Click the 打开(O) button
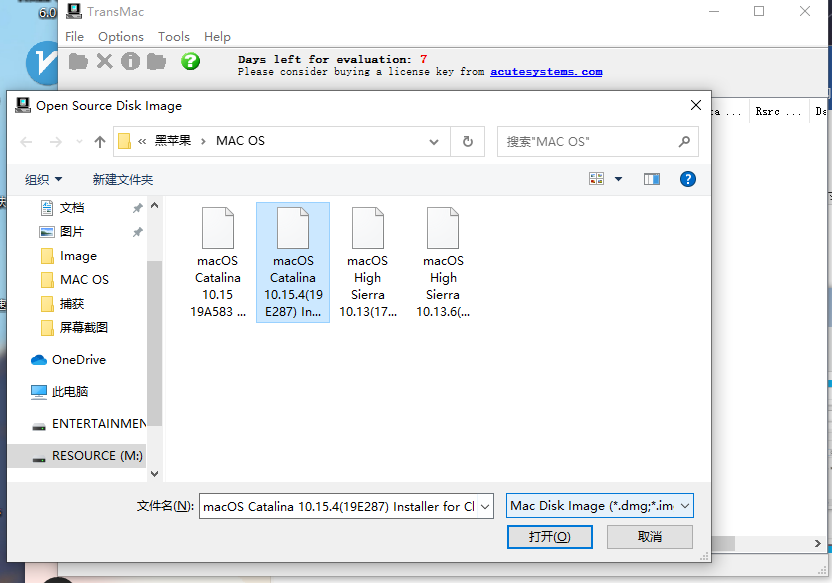 pyautogui.click(x=550, y=537)
